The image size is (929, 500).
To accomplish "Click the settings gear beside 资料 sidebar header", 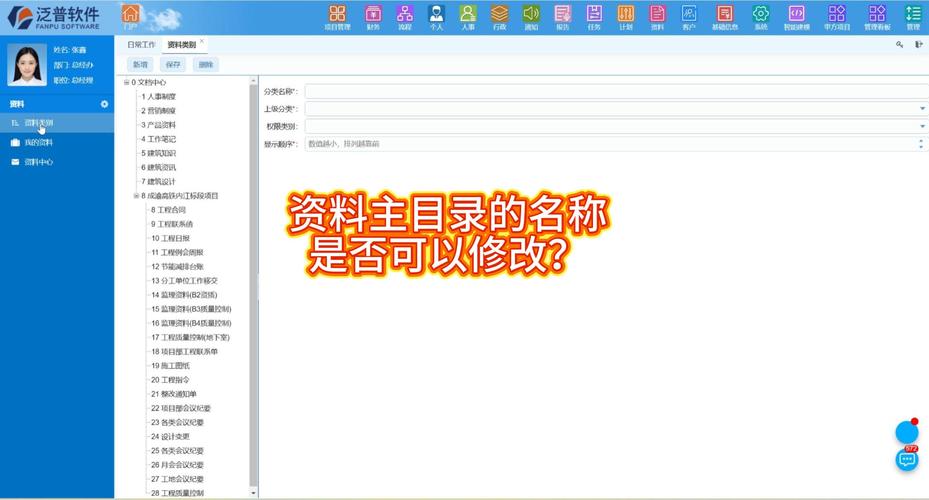I will tap(104, 104).
